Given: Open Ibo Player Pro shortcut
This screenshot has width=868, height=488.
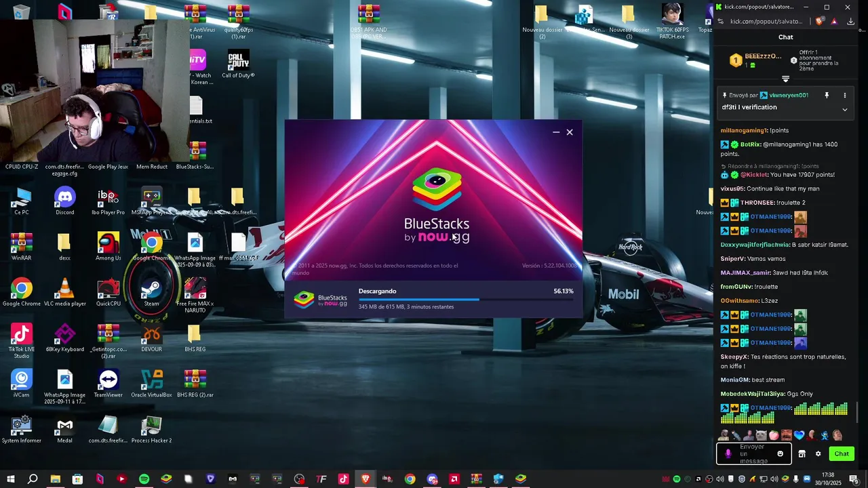Looking at the screenshot, I should point(108,201).
